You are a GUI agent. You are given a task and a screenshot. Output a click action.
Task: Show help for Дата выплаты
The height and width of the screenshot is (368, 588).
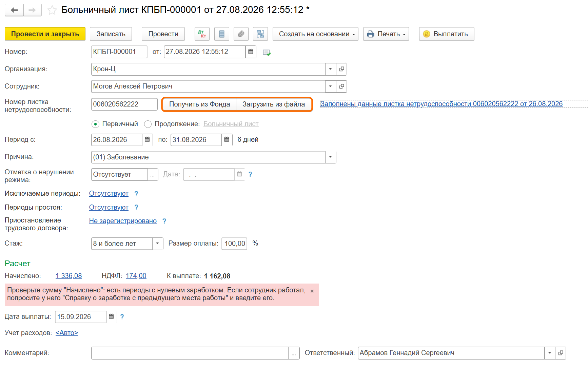tap(122, 317)
